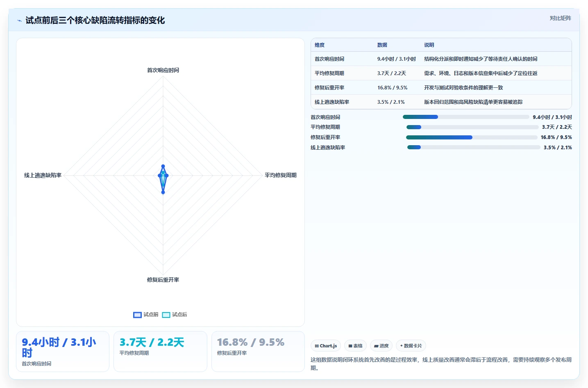Screen dimensions: 588x388
Task: Click the 试点前 blue legend swatch
Action: (137, 315)
